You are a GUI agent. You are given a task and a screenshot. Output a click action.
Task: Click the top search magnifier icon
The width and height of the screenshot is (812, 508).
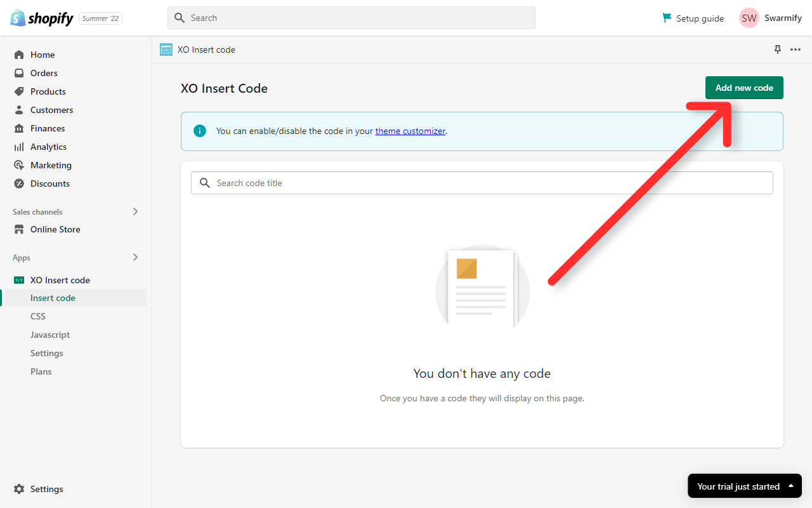(180, 18)
